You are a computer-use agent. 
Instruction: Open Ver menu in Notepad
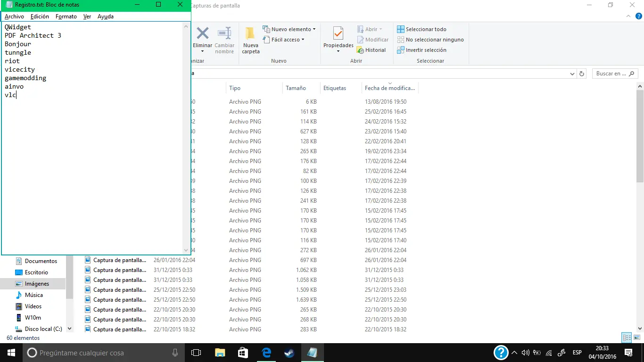(87, 16)
